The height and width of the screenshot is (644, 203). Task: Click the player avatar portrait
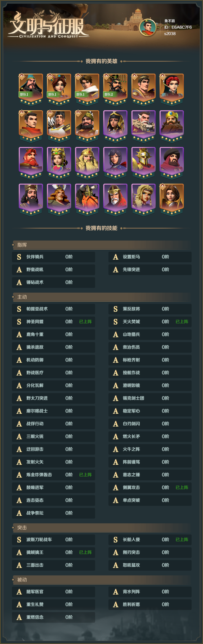147,27
